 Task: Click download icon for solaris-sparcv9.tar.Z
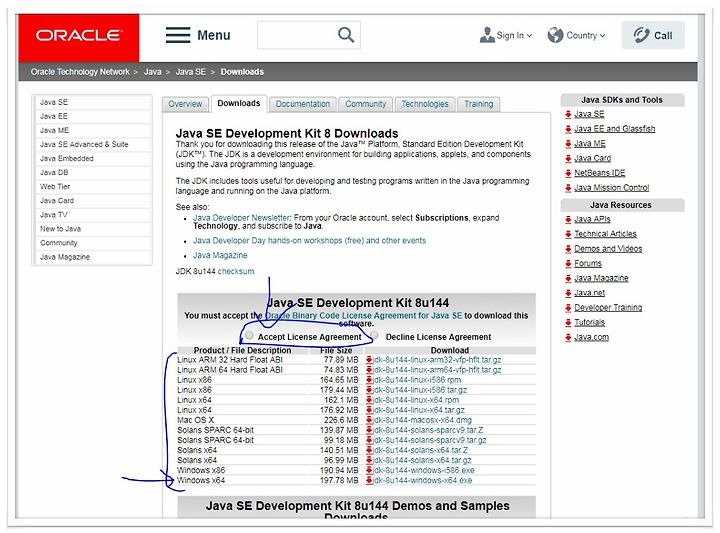(369, 430)
